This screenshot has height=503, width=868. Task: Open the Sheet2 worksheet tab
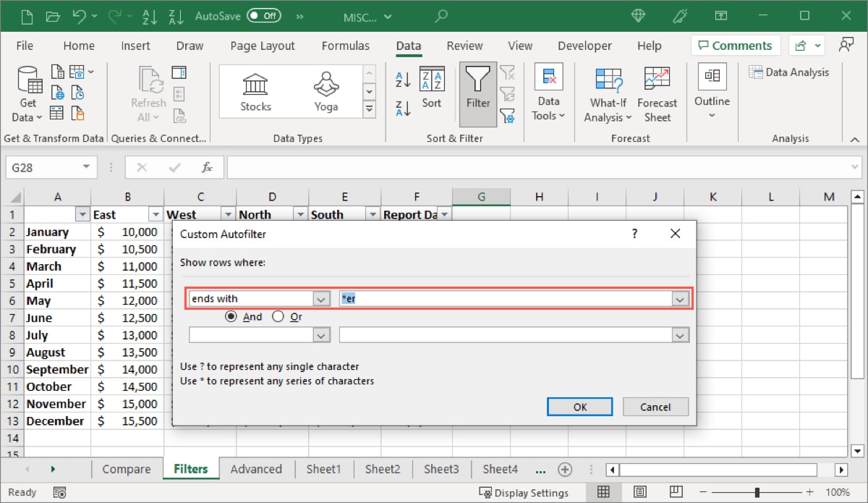(383, 469)
